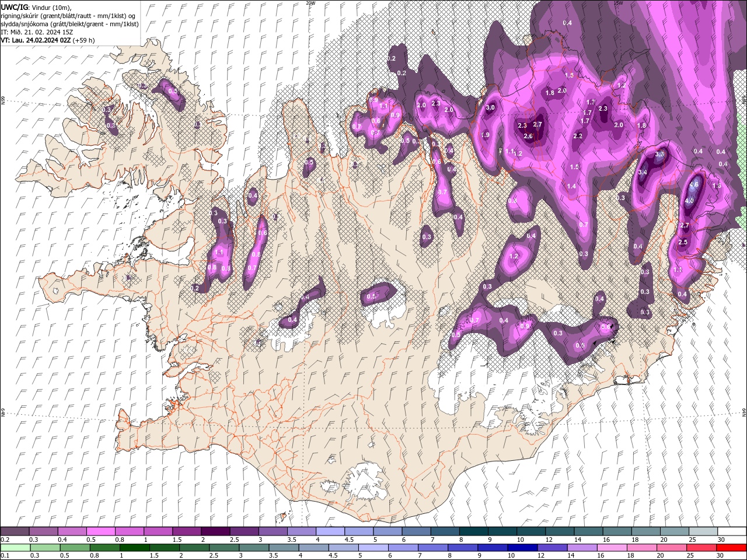Click the 2.6 snowfall value on the map
Image resolution: width=747 pixels, height=560 pixels.
point(528,136)
